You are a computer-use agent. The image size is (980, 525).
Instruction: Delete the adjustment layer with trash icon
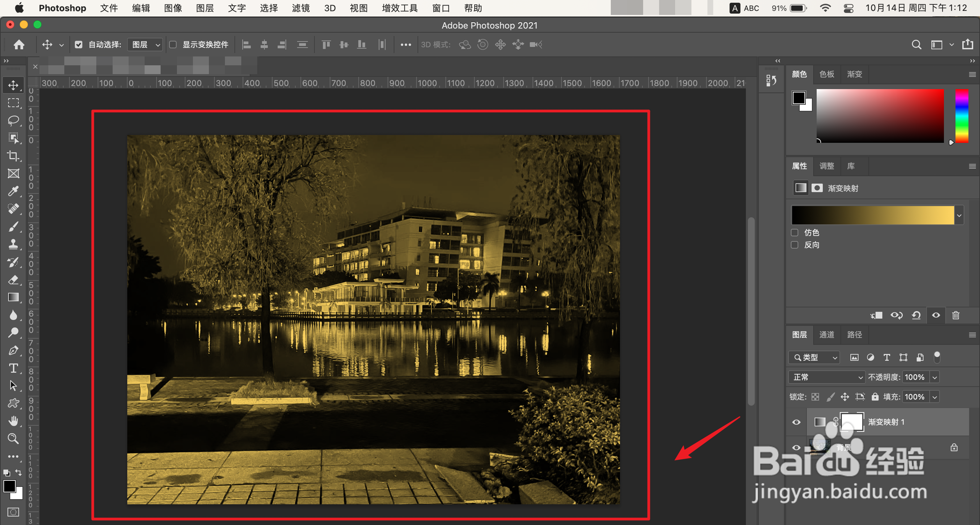pyautogui.click(x=955, y=315)
